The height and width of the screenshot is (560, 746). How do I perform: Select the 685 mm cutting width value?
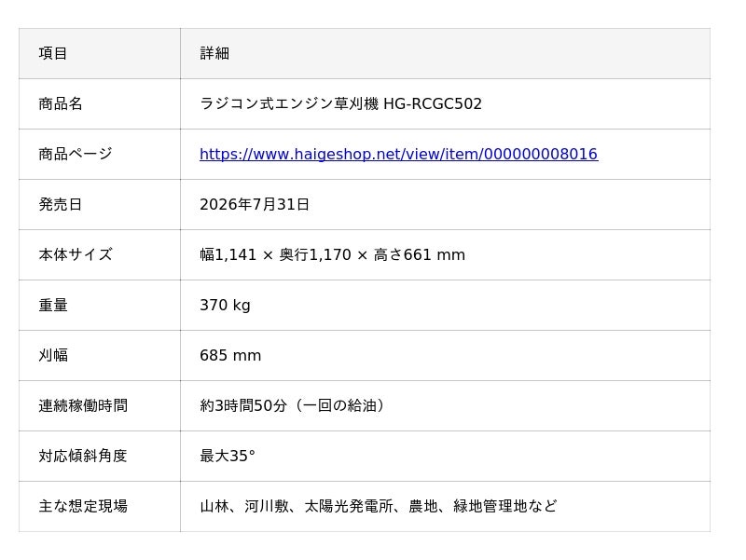(230, 355)
